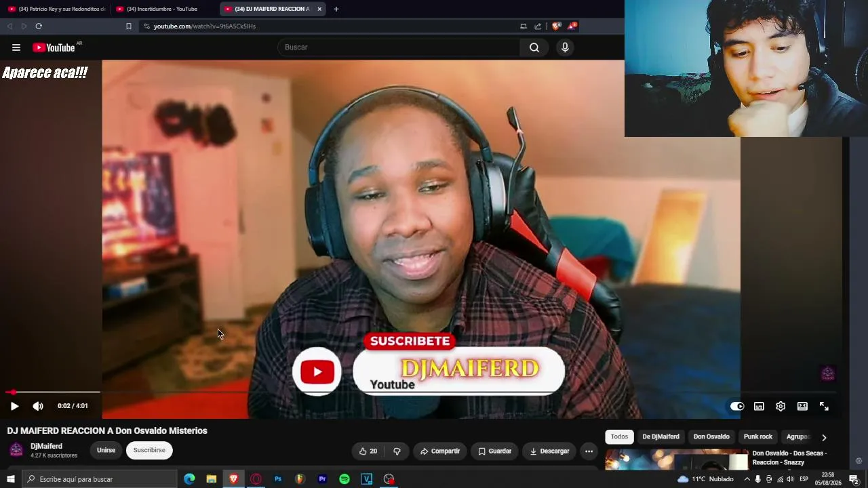Join the channel with Unirse
868x488 pixels.
pos(106,450)
